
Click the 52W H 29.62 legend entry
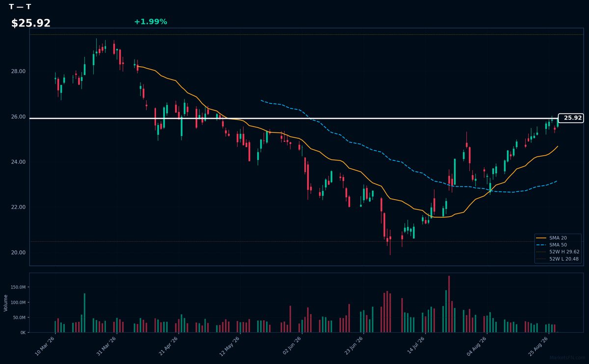558,252
